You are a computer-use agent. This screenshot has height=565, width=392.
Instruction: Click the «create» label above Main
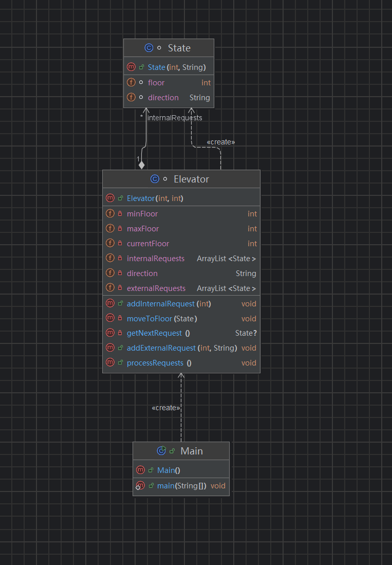[165, 408]
